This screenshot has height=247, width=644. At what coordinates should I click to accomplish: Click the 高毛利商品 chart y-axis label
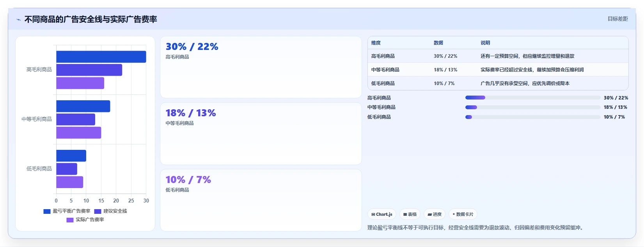pos(39,70)
